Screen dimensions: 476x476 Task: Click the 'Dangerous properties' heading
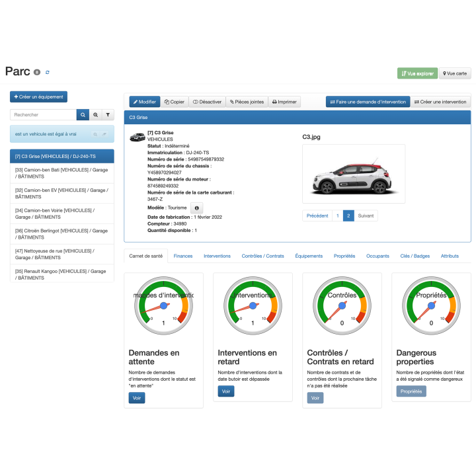[x=416, y=357]
